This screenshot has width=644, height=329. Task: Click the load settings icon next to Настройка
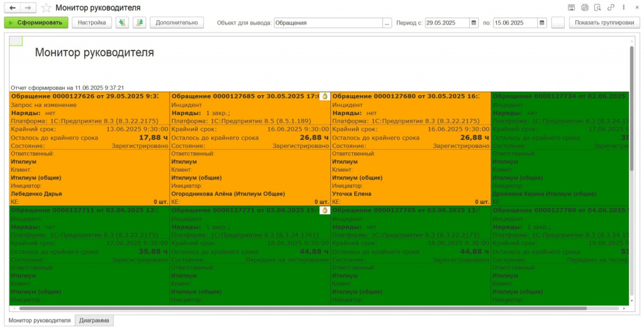122,23
